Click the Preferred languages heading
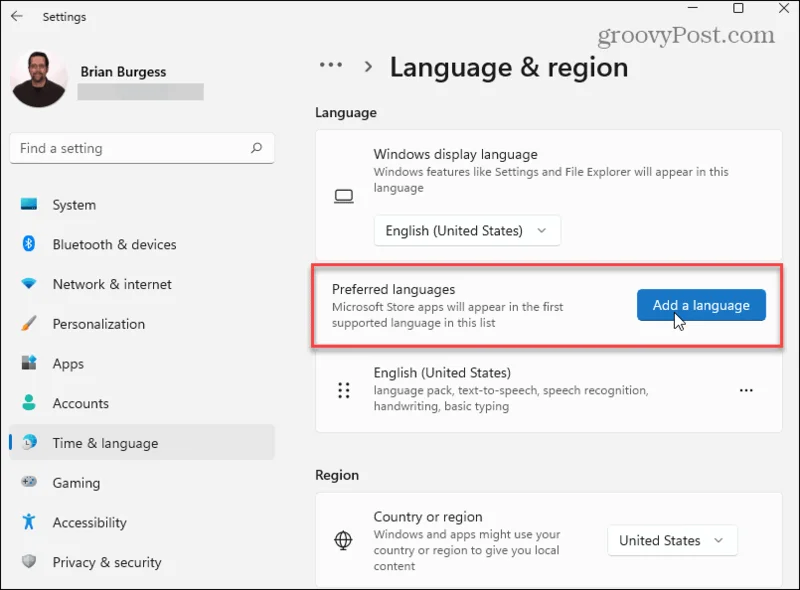800x590 pixels. (393, 289)
